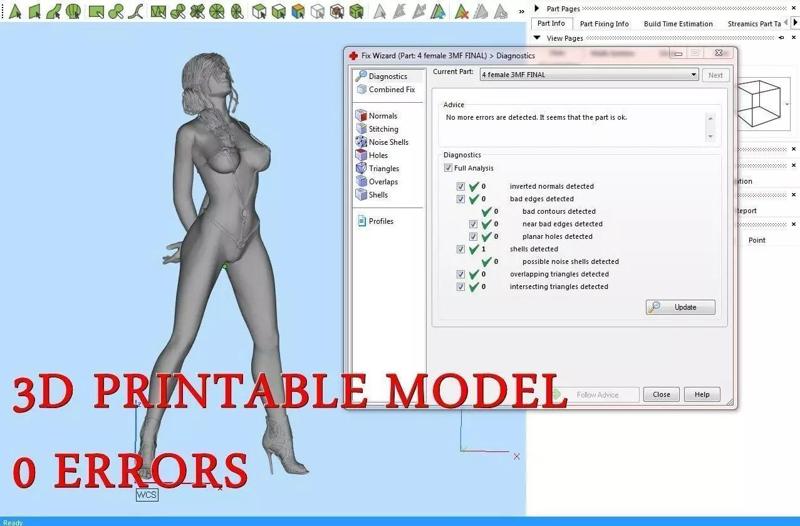Click the Close button in Fix Wizard
800x526 pixels.
[661, 394]
